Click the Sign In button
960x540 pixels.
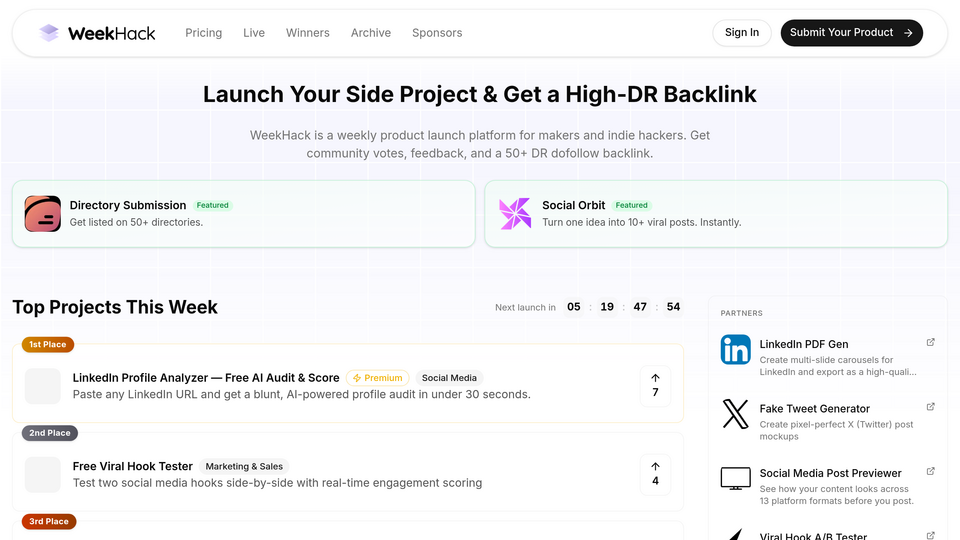(x=742, y=32)
